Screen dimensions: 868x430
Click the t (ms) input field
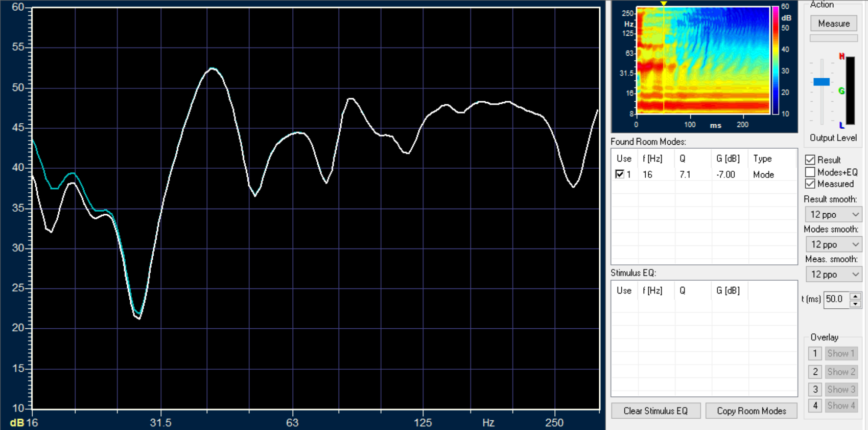click(836, 299)
